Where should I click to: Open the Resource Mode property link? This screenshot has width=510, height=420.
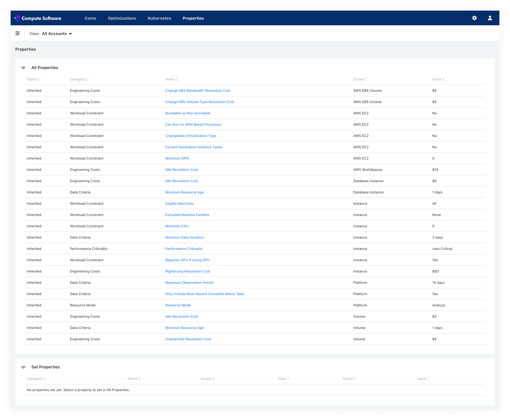point(178,305)
